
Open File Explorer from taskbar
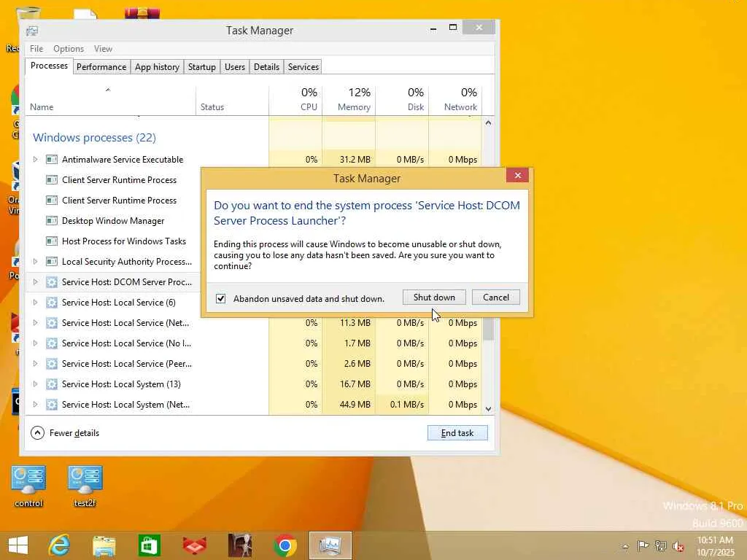tap(104, 545)
